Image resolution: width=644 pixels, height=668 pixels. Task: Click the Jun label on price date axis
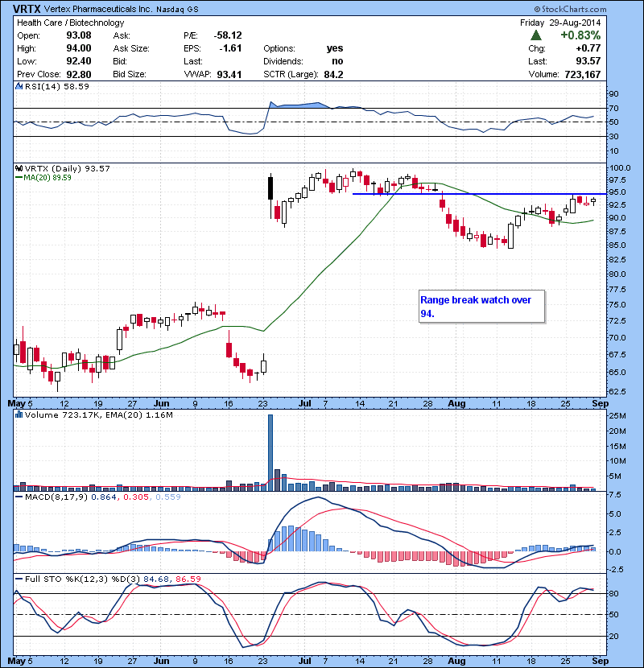click(x=161, y=403)
